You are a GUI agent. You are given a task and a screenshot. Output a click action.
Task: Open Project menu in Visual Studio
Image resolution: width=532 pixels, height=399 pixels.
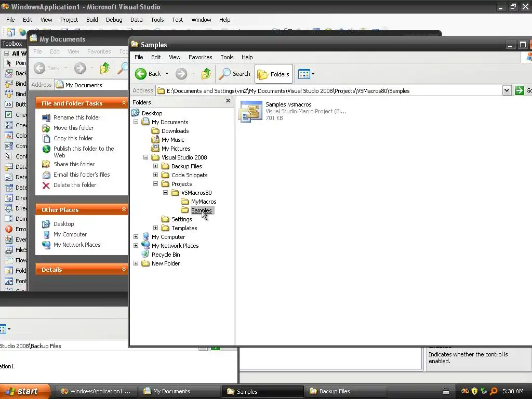point(69,20)
